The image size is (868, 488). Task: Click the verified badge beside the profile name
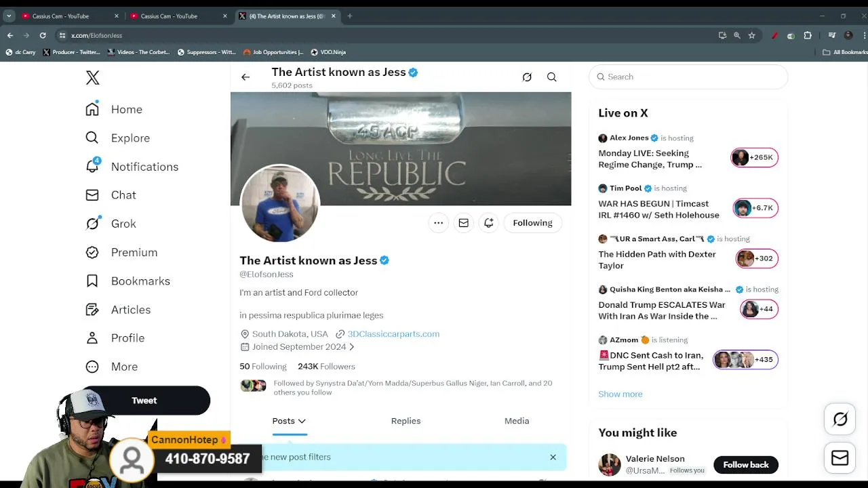tap(384, 260)
